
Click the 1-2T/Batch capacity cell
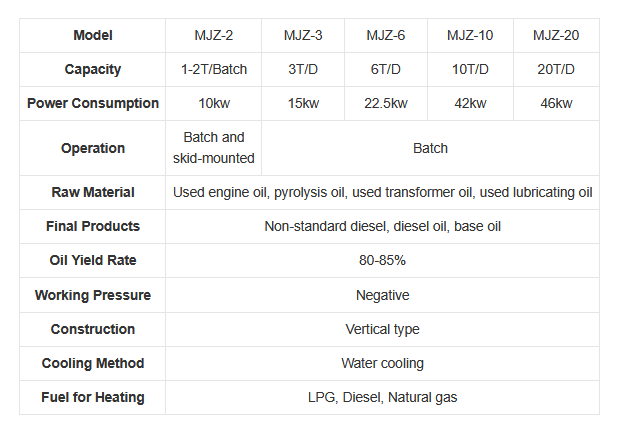(x=214, y=70)
